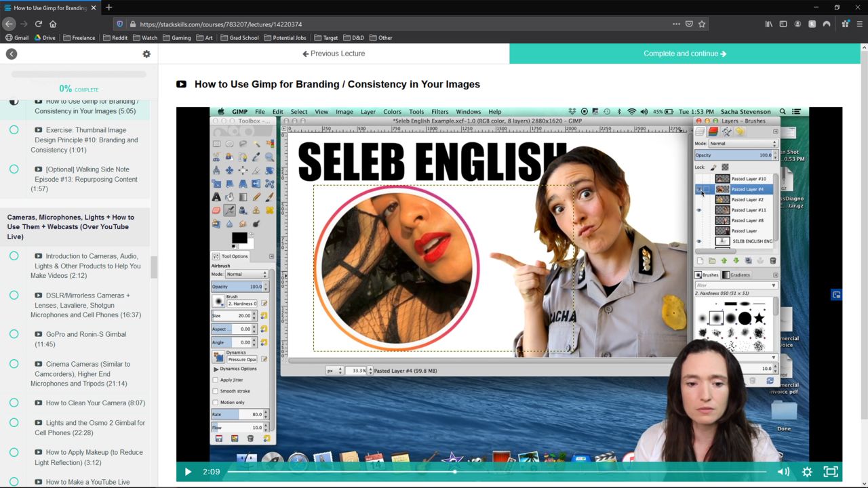868x488 pixels.
Task: Mute the video using the speaker icon
Action: (783, 472)
